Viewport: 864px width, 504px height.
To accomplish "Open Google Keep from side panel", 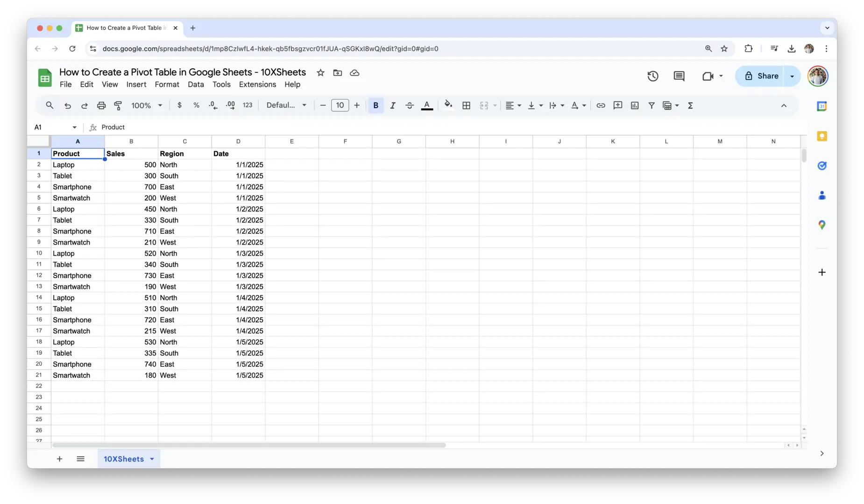I will [822, 136].
